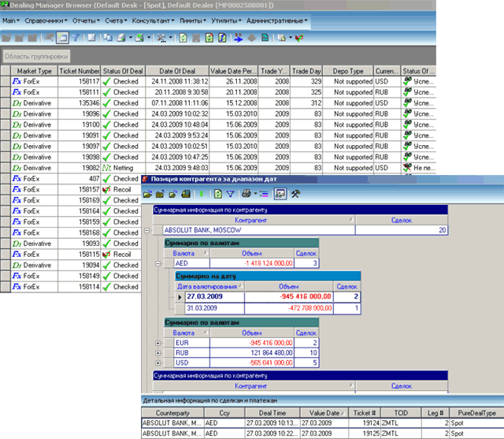Select the 31.03.2009 value date row

pos(268,308)
